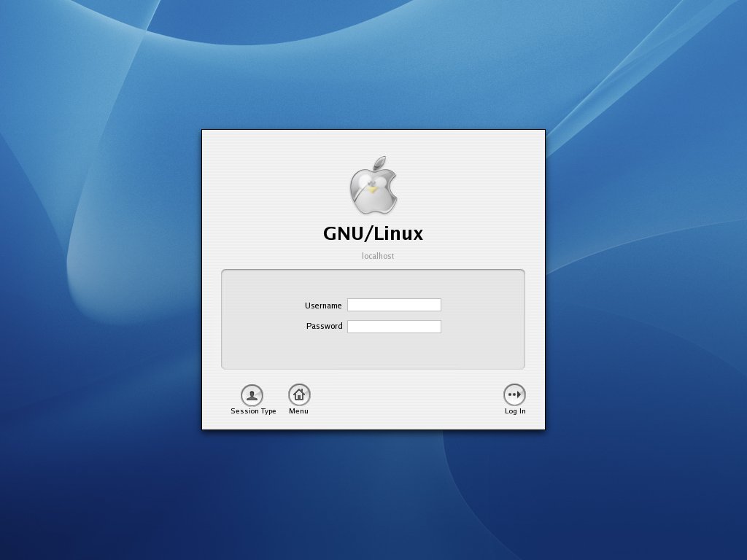Click the "Session Type" label
This screenshot has height=560, width=747.
pyautogui.click(x=253, y=411)
